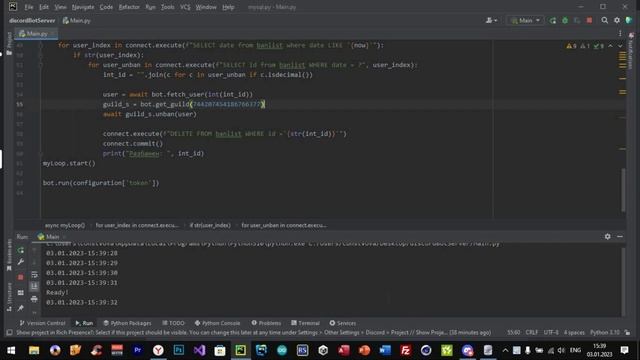This screenshot has width=640, height=360.
Task: Click 'if str(user_index)' breadcrumb
Action: [x=210, y=225]
